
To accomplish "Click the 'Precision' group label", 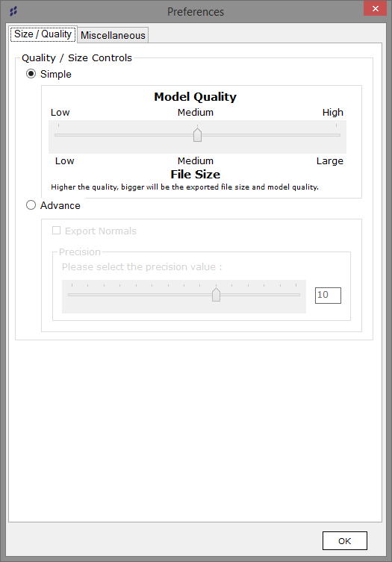I will (x=80, y=252).
